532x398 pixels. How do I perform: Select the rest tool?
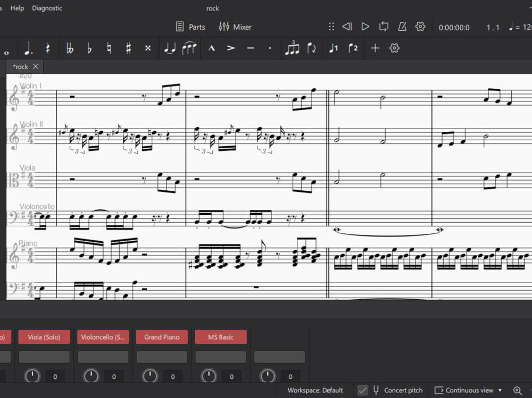48,48
